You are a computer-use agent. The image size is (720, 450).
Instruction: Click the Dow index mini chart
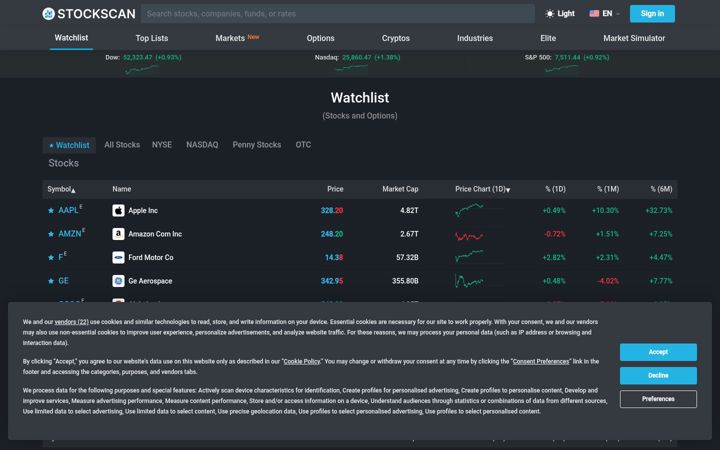point(141,69)
